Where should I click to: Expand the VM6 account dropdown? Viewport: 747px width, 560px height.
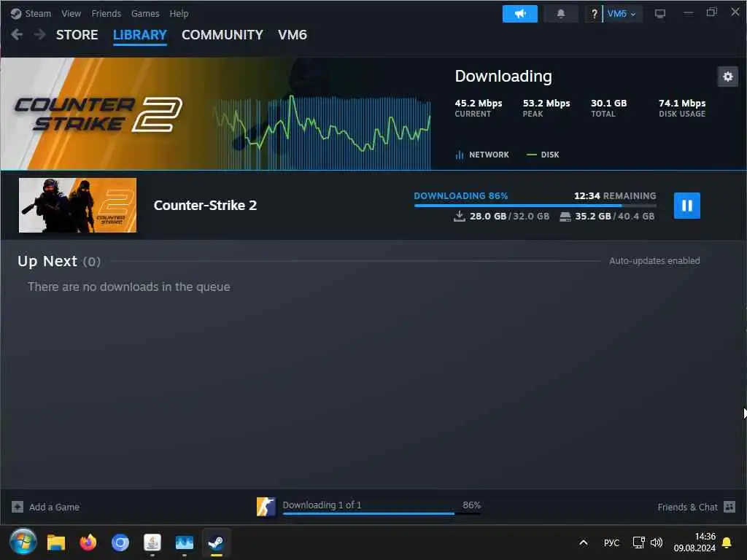pyautogui.click(x=622, y=14)
